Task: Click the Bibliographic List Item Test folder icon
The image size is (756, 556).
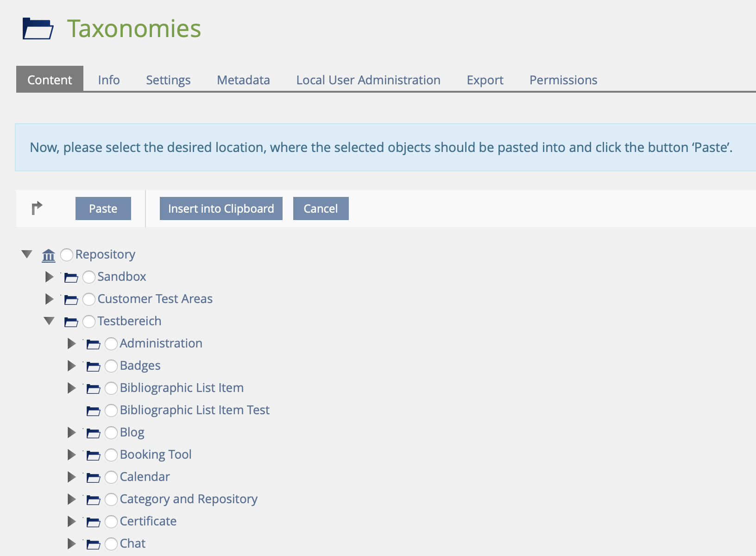Action: click(93, 411)
